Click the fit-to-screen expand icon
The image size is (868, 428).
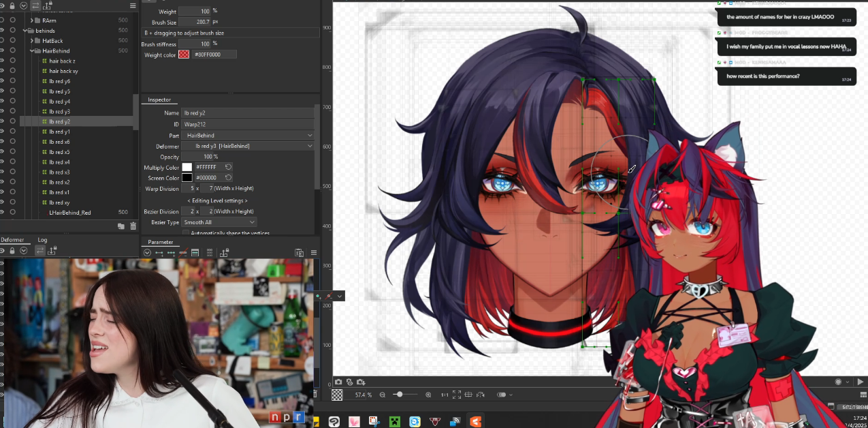pos(457,395)
